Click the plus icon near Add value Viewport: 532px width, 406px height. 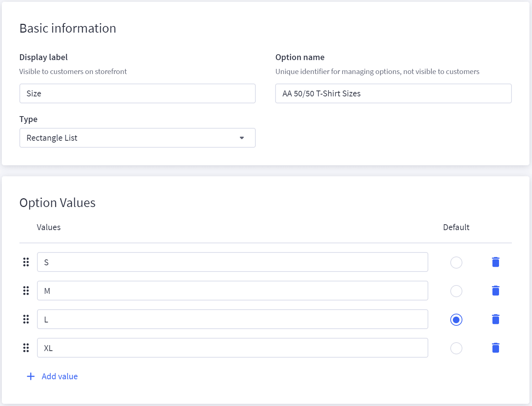[30, 376]
